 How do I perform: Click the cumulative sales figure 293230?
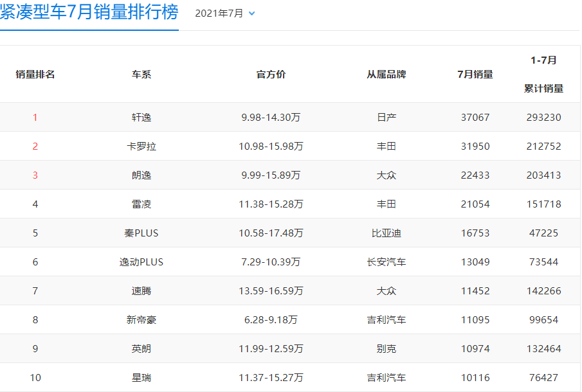544,117
